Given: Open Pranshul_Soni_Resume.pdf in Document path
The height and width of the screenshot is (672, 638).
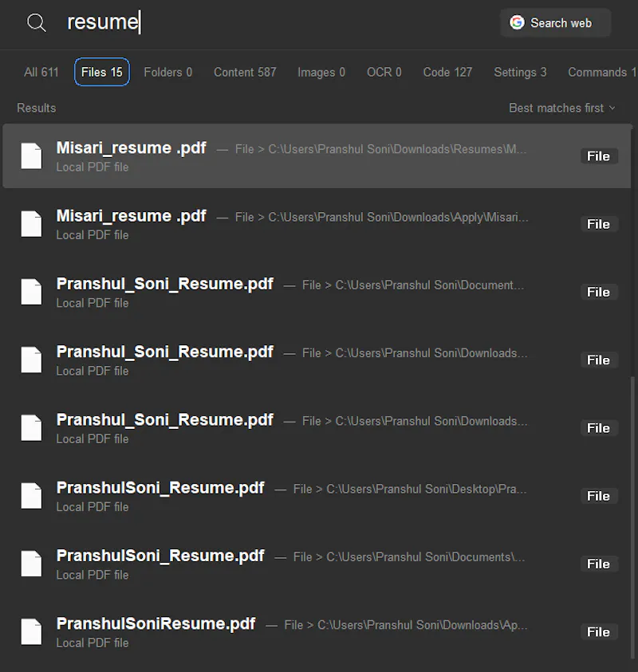Looking at the screenshot, I should coord(317,292).
